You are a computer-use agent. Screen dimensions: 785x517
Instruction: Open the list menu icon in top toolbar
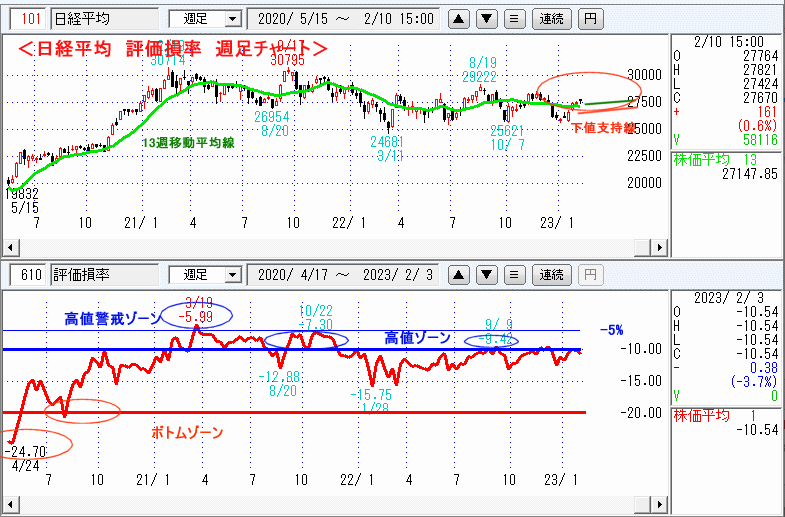coord(513,19)
